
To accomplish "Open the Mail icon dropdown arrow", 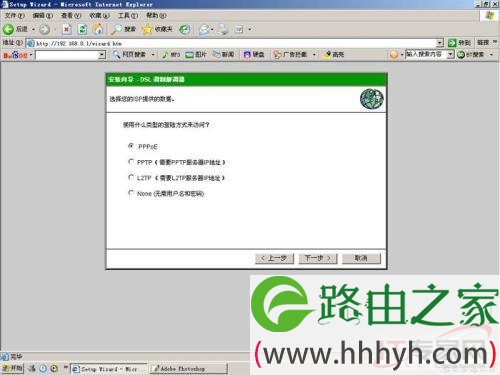I will point(212,30).
